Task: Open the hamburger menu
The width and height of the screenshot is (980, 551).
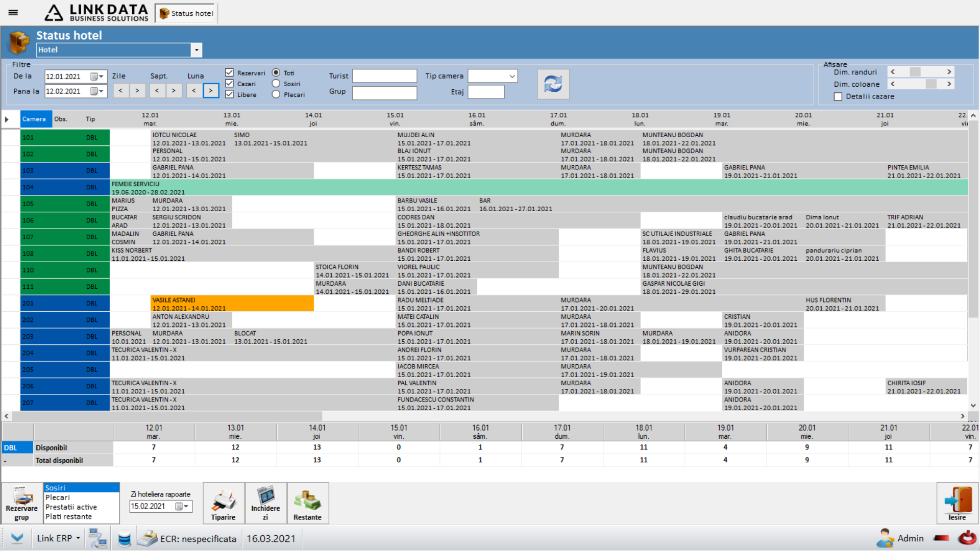Action: [13, 13]
